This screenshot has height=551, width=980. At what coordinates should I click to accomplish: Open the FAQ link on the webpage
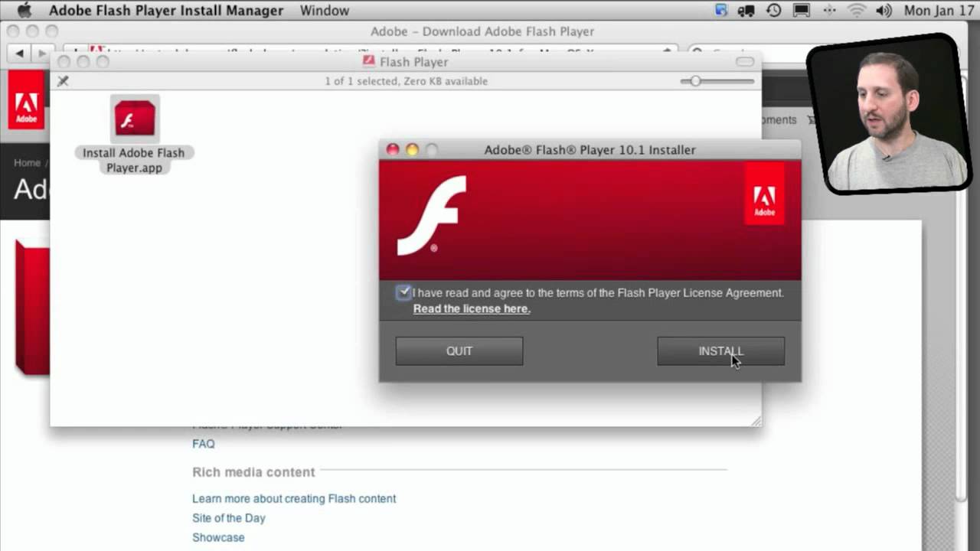[x=204, y=444]
